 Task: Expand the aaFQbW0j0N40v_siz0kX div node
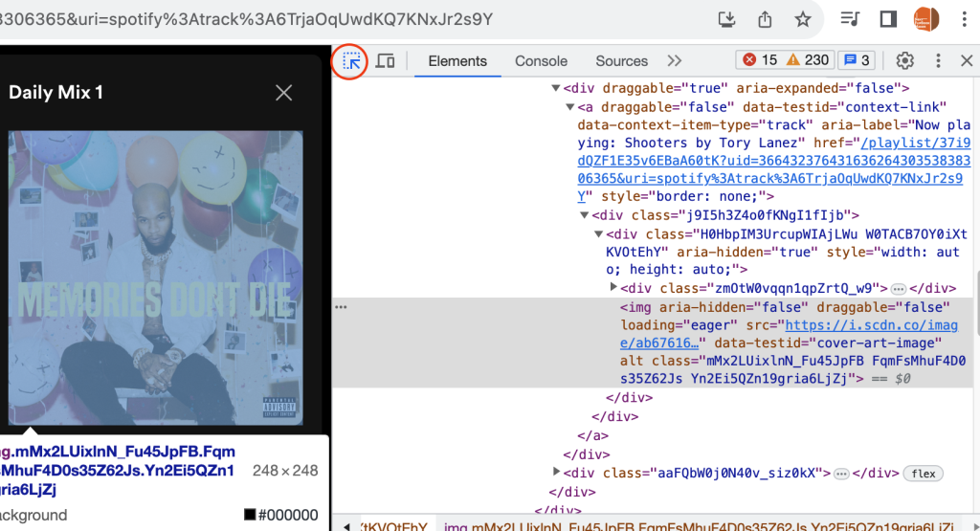click(558, 473)
